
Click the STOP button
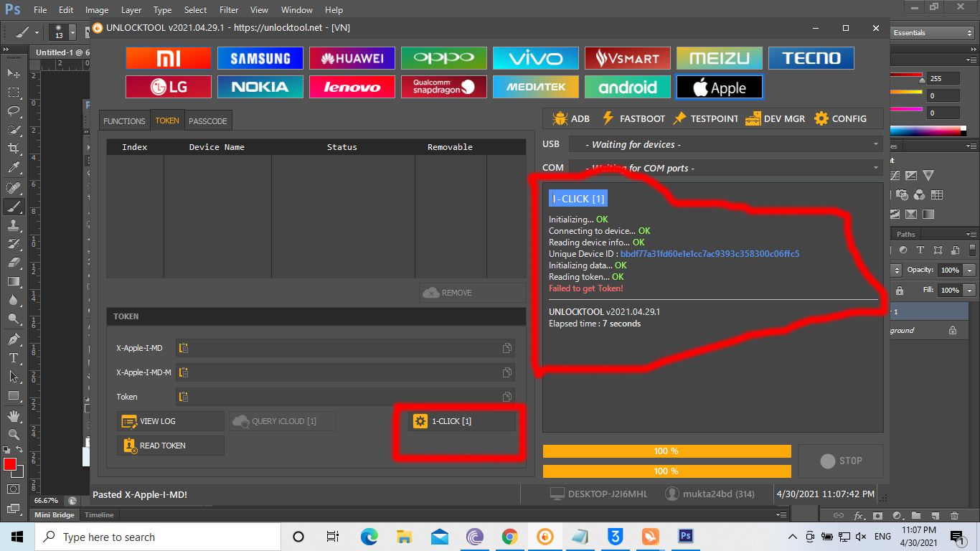[841, 461]
